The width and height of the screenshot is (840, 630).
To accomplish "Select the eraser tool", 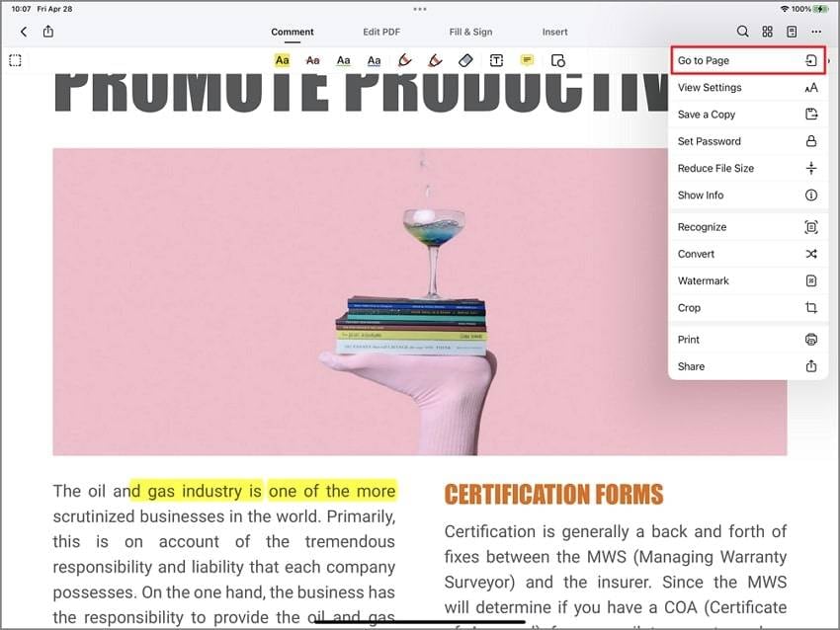I will (x=465, y=60).
